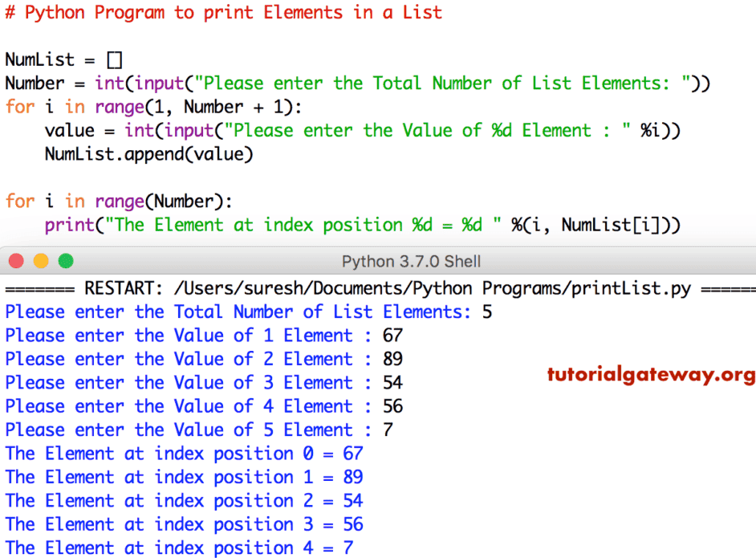The image size is (756, 558).
Task: Click the red close button on Shell window
Action: (x=16, y=260)
